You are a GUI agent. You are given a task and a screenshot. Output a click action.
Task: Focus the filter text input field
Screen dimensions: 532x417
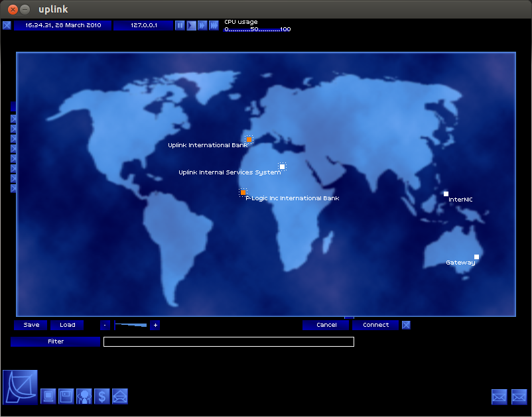(229, 341)
